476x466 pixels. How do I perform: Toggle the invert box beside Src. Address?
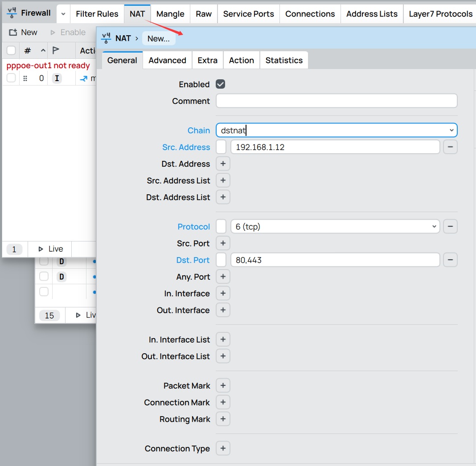coord(221,147)
